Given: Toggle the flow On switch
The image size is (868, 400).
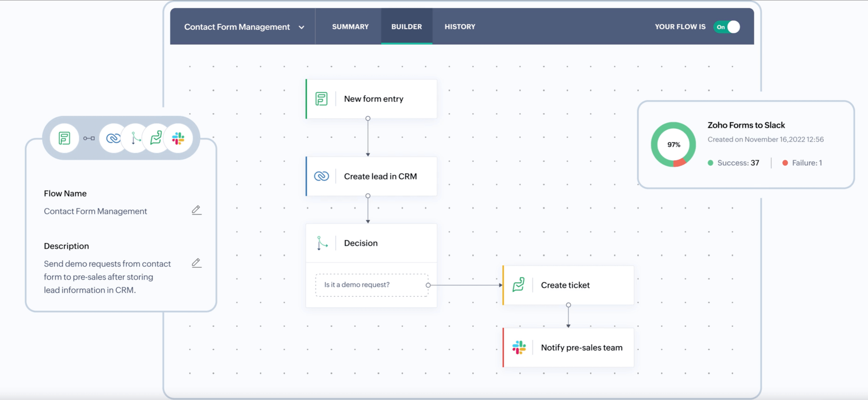Looking at the screenshot, I should pyautogui.click(x=727, y=27).
